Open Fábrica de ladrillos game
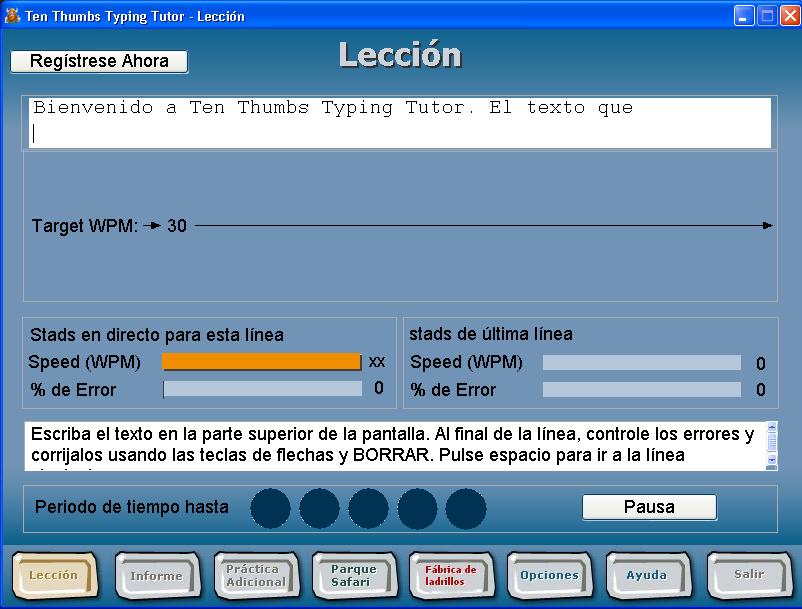802x609 pixels. point(451,575)
